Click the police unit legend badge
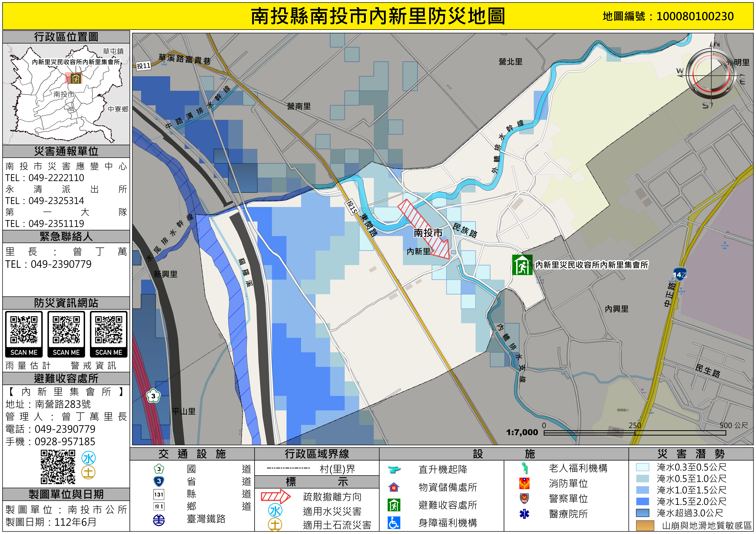The height and width of the screenshot is (534, 756). click(x=524, y=498)
